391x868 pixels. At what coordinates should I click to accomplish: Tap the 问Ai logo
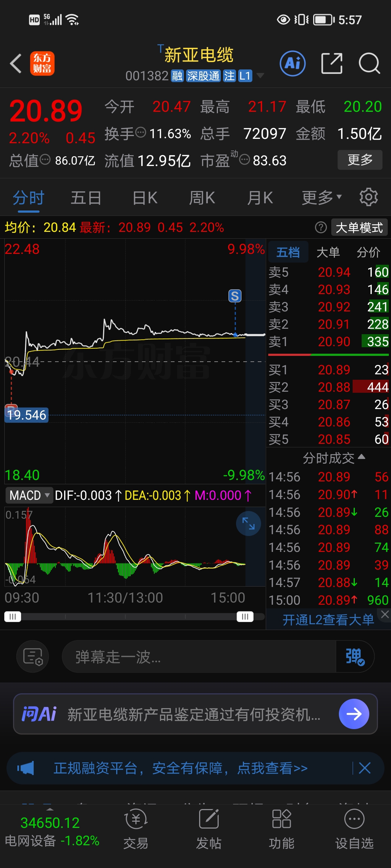coord(39,714)
